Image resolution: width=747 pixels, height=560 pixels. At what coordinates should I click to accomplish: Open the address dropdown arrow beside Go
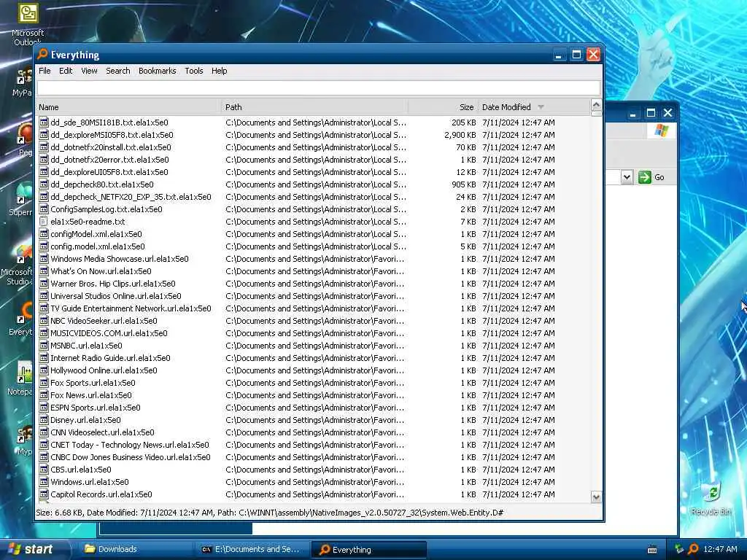click(627, 177)
